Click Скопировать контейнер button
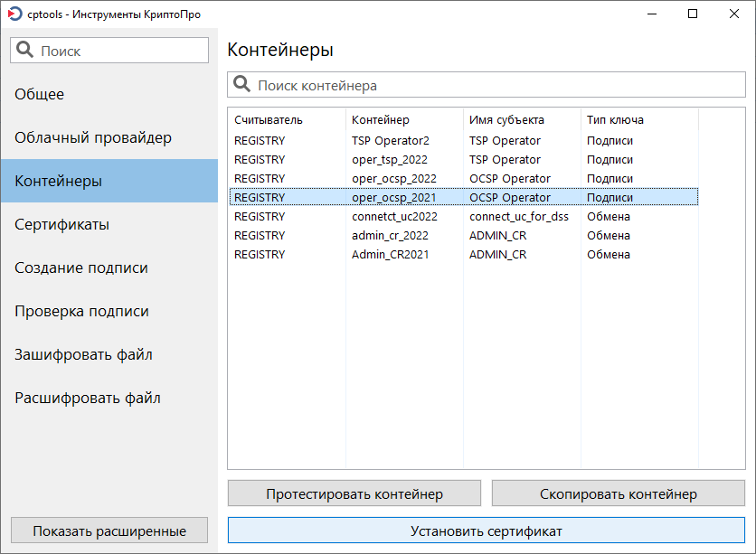 coord(619,493)
